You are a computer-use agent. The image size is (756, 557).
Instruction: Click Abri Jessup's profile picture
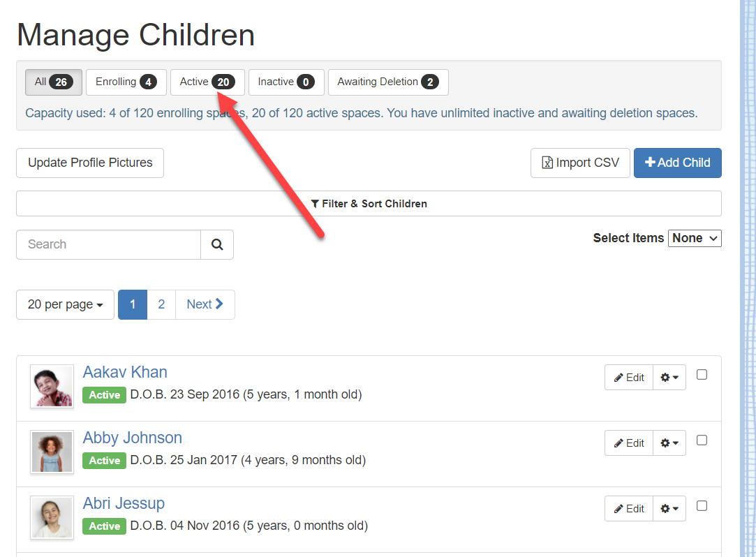(x=52, y=517)
